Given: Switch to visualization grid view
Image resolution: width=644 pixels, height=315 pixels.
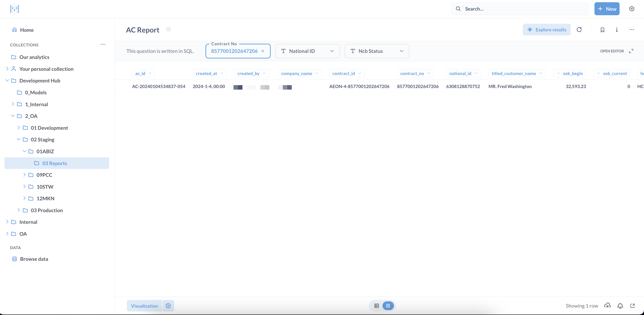Looking at the screenshot, I should click(x=388, y=306).
